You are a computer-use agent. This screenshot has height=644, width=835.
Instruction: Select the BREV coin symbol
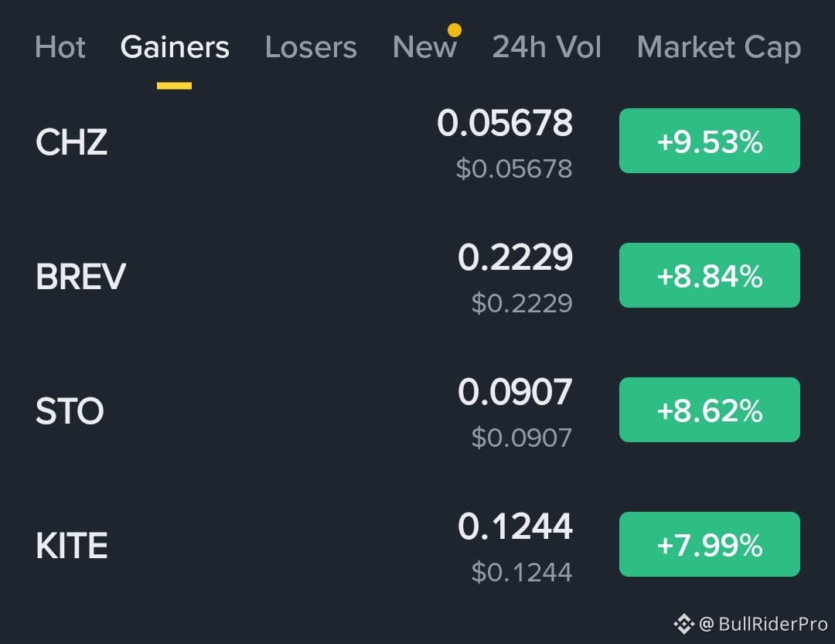(80, 276)
